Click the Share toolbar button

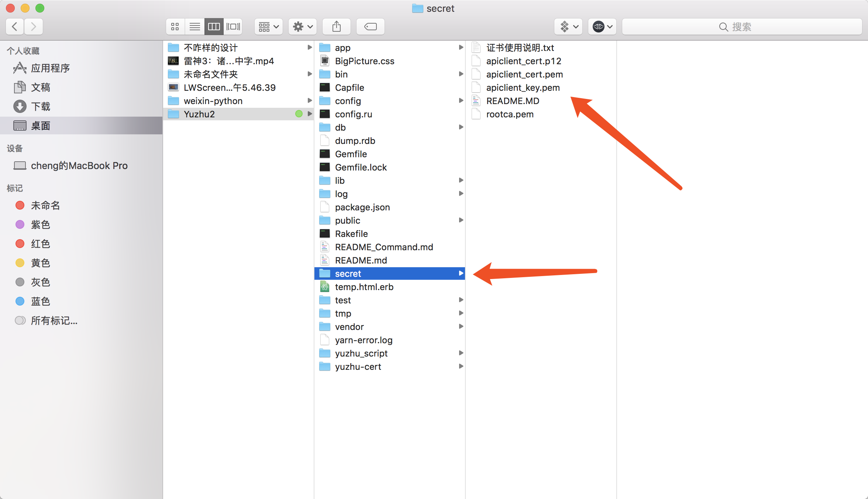[336, 27]
